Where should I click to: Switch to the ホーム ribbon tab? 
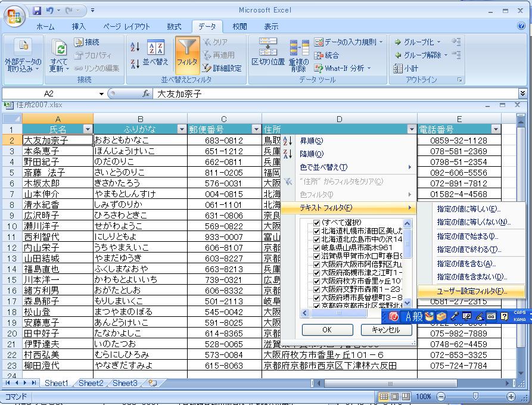coord(45,26)
